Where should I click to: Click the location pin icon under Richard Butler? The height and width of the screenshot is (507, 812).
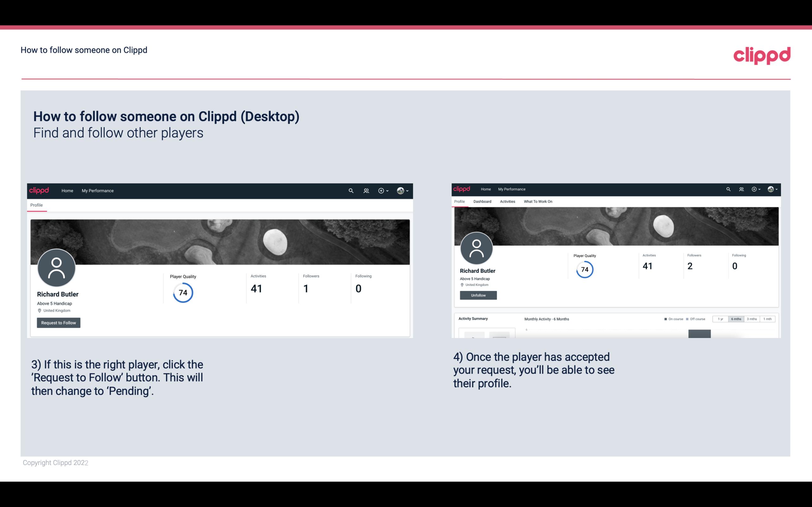pos(39,310)
